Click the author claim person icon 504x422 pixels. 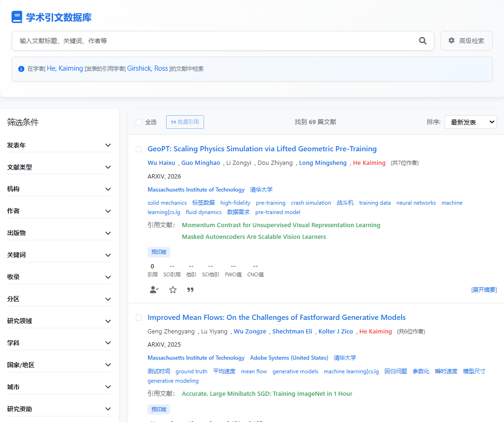tap(154, 290)
